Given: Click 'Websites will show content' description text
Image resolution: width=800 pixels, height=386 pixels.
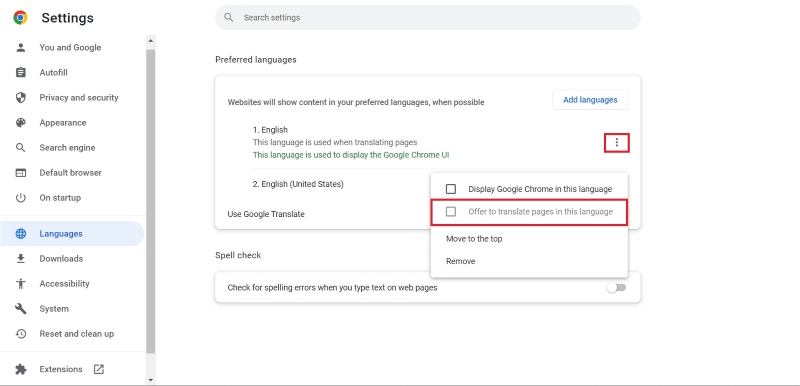Looking at the screenshot, I should click(356, 102).
